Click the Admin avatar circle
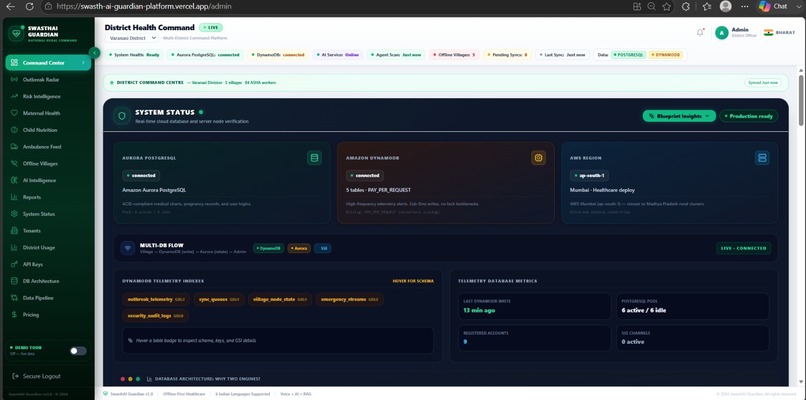 point(722,32)
